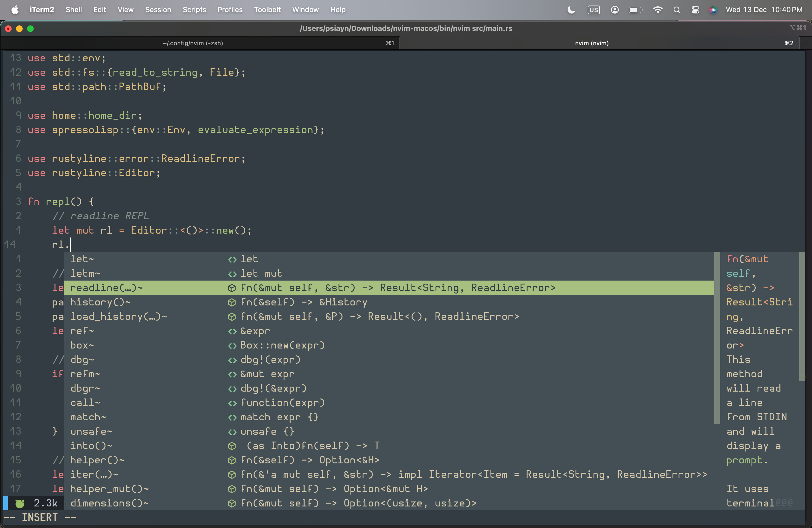Click the user account icon in menu bar

pos(615,10)
